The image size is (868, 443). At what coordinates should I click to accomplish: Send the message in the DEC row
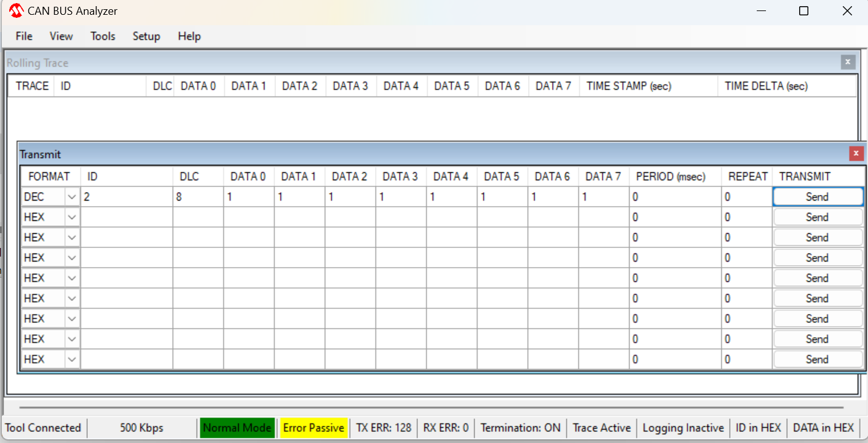818,197
